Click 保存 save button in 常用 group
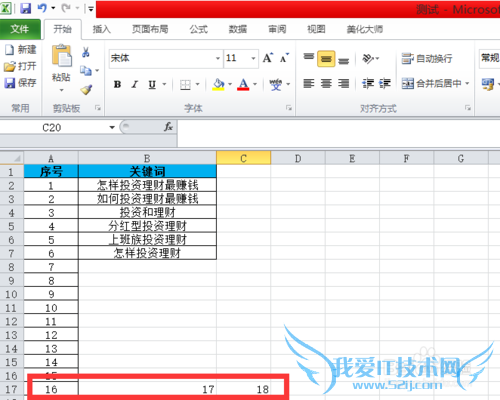500x400 pixels. tap(21, 82)
